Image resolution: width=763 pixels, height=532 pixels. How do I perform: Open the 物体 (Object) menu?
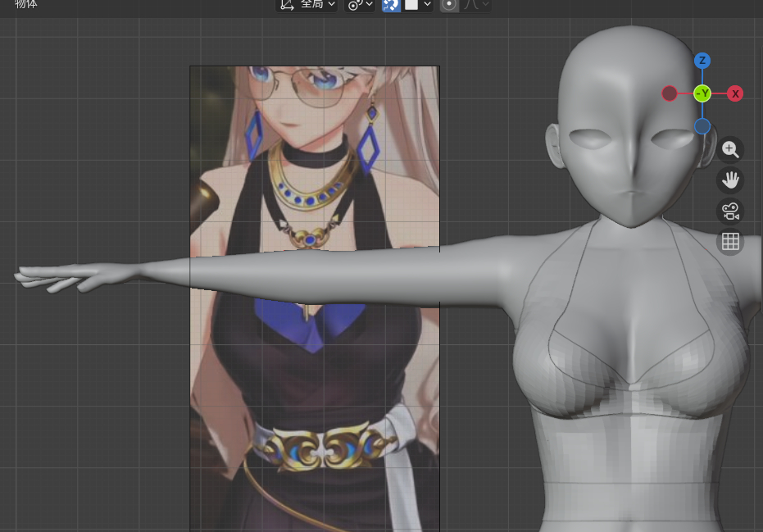[25, 5]
